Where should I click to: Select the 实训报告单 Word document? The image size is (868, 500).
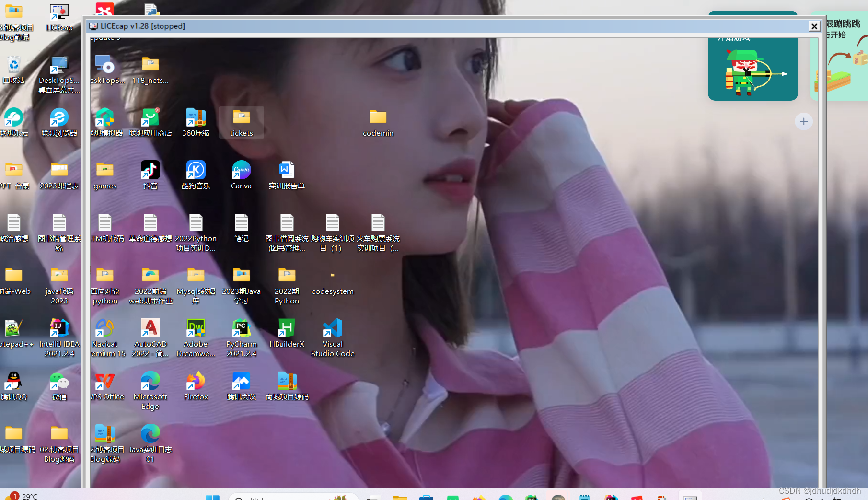287,175
